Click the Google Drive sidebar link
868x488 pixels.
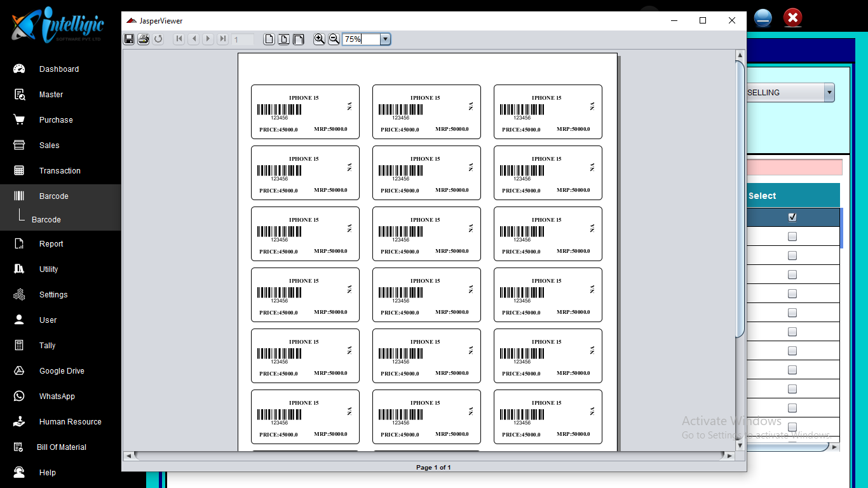[62, 371]
